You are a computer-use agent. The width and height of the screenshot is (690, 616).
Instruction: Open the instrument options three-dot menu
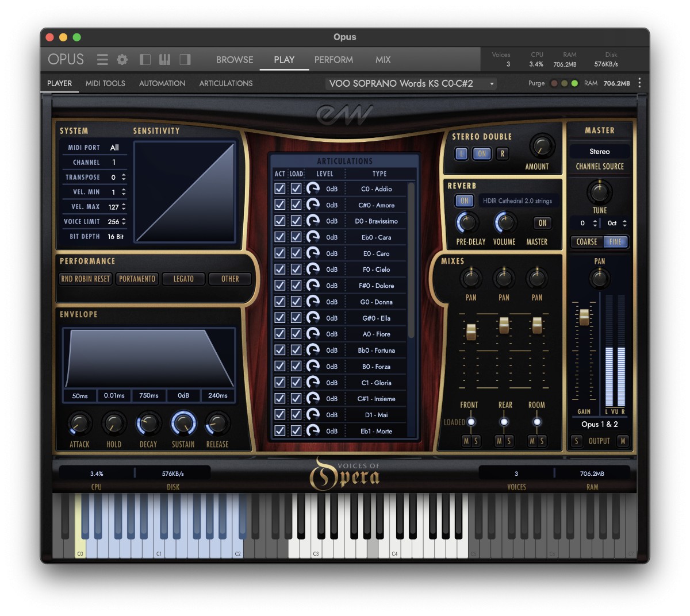pos(639,83)
